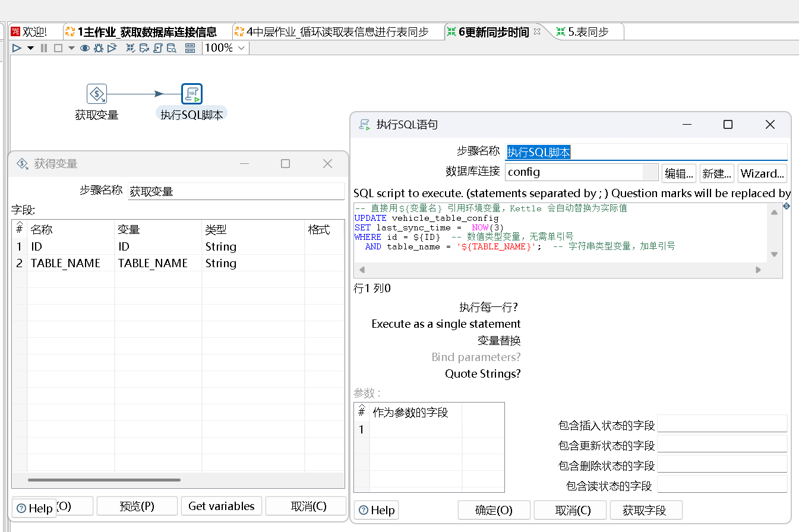Click the Get variables button
Screen dimensions: 799x532
221,506
